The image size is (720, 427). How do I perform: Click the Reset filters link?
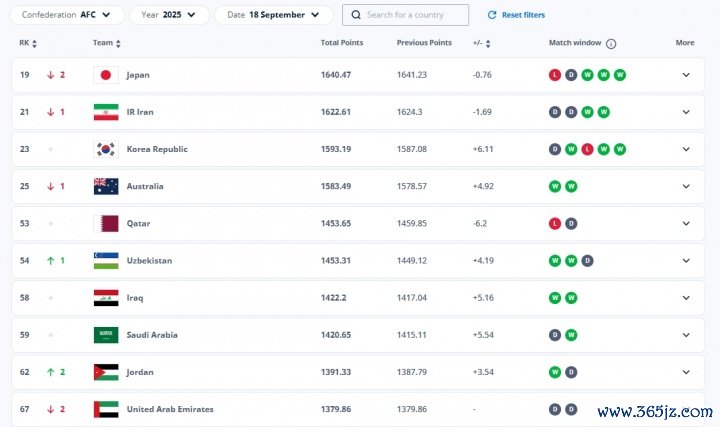point(523,15)
